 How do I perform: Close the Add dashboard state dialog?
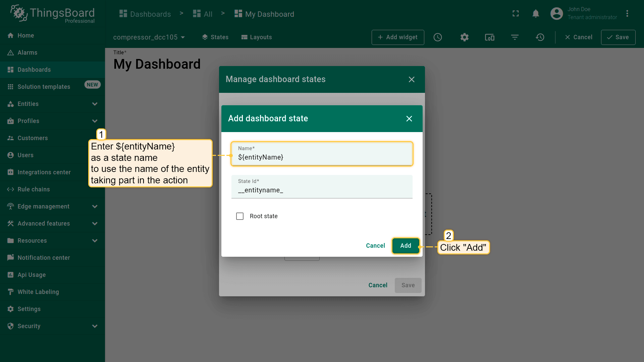pos(409,119)
